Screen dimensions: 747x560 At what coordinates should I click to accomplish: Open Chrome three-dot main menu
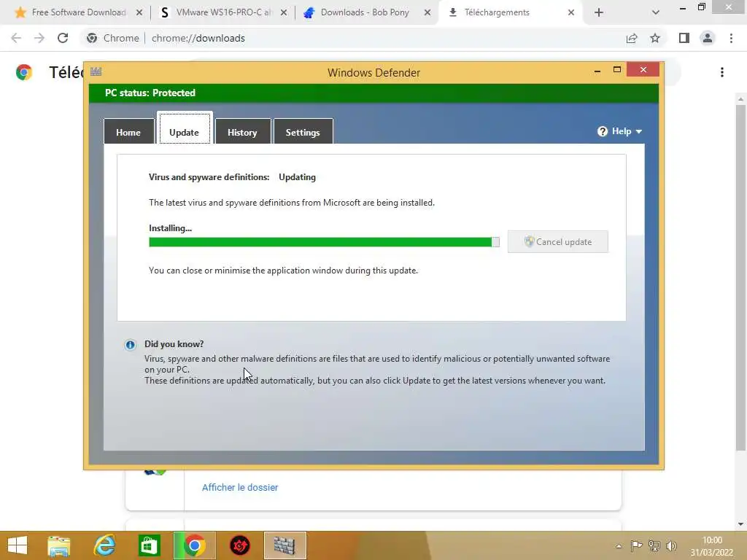[731, 38]
